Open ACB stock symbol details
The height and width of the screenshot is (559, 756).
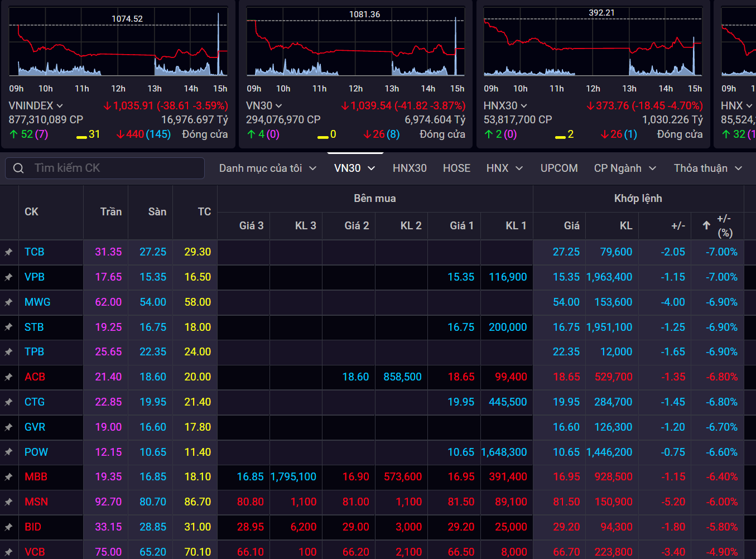point(35,377)
